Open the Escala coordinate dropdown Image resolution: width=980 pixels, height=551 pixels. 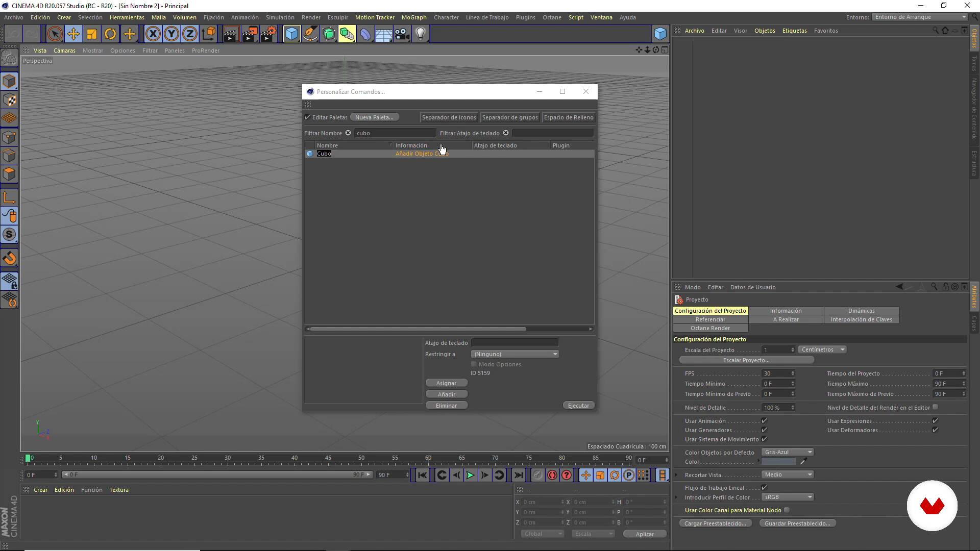(x=593, y=534)
